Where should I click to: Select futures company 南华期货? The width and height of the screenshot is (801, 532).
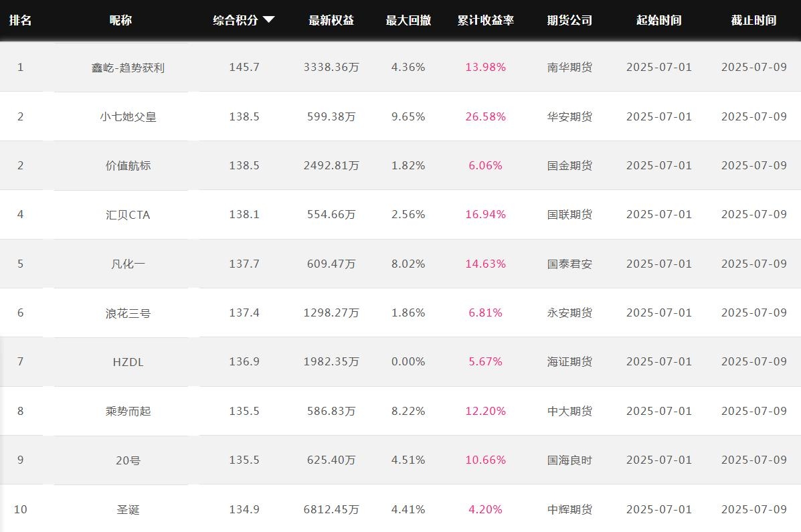[x=569, y=67]
